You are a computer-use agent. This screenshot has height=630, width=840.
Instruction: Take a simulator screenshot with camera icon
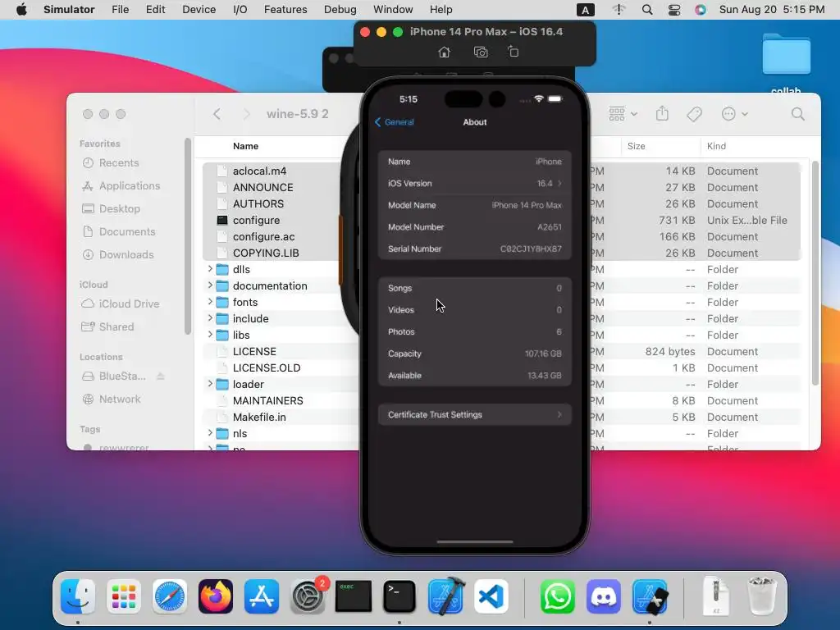click(x=481, y=52)
